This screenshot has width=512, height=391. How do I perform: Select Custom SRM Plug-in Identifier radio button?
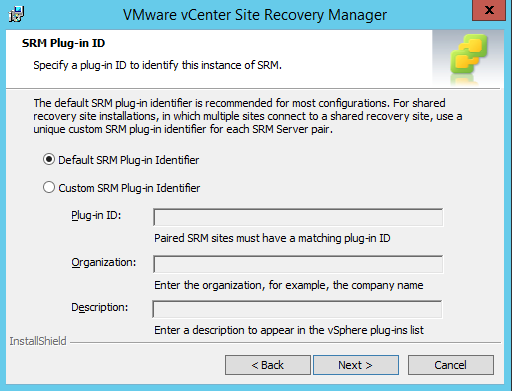[x=49, y=187]
